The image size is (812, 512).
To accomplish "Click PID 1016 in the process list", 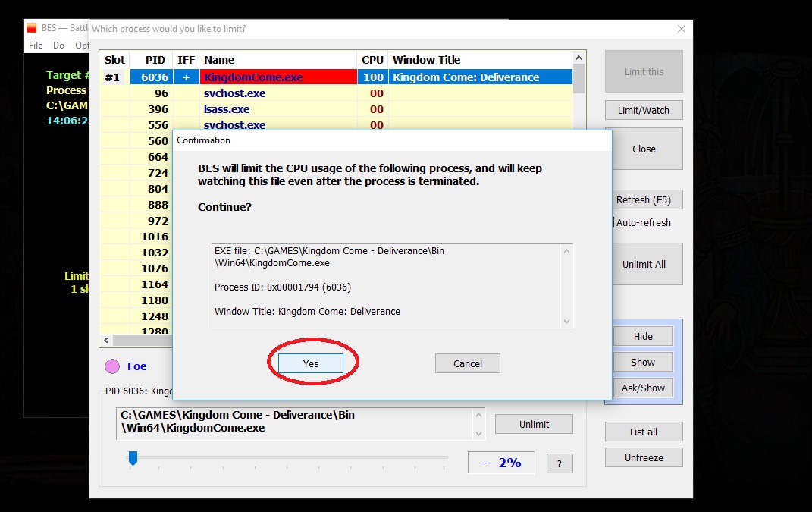I will click(155, 237).
